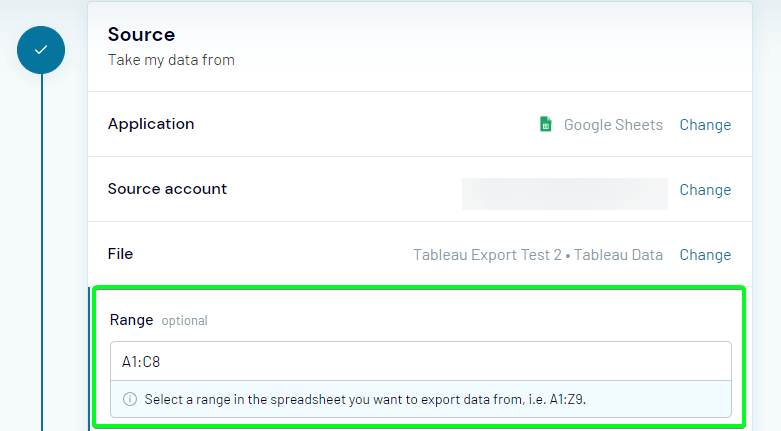Click the Take my data from subtitle
This screenshot has height=431, width=781.
tap(171, 60)
